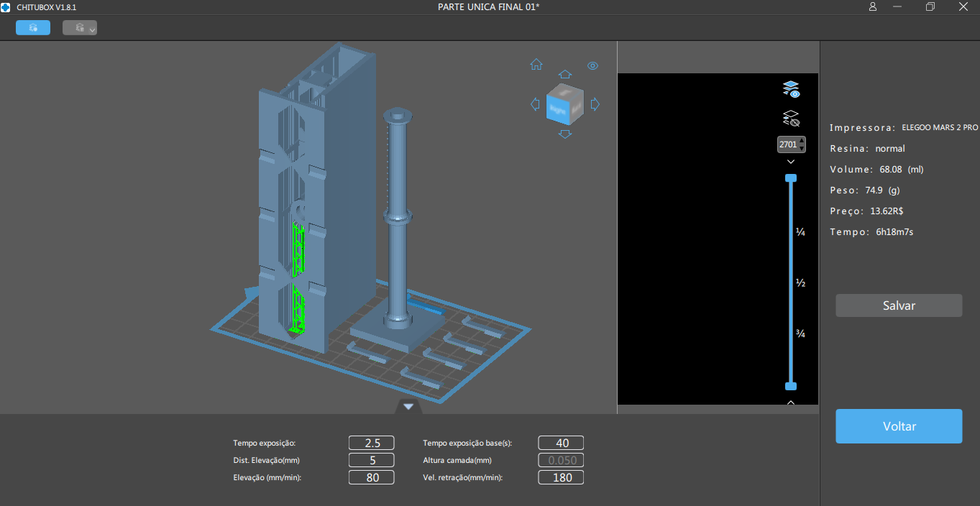Viewport: 980px width, 506px height.
Task: Click the Salvar button
Action: point(898,305)
